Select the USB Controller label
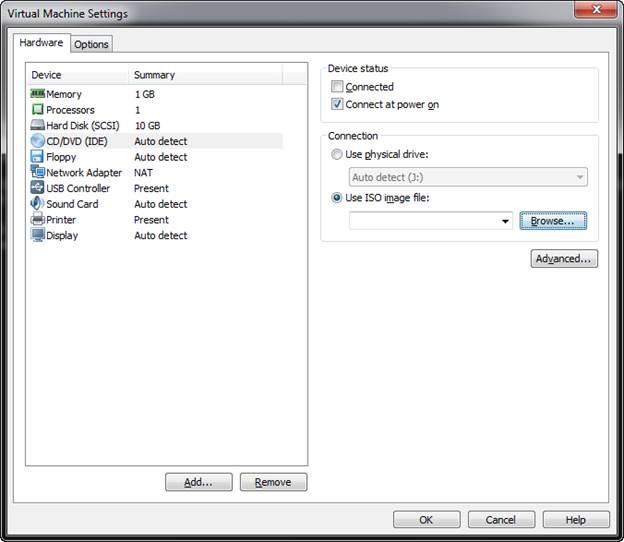The image size is (624, 542). coord(78,188)
